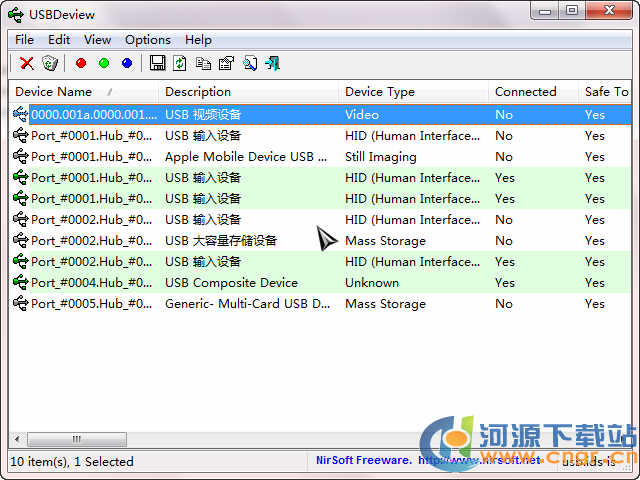Click the red circle disconnect icon
The image size is (640, 480).
click(81, 63)
